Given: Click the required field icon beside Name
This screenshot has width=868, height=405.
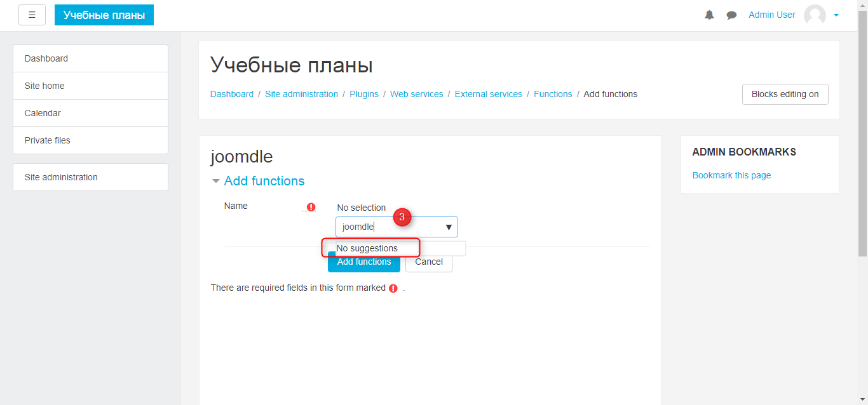Looking at the screenshot, I should coord(311,207).
